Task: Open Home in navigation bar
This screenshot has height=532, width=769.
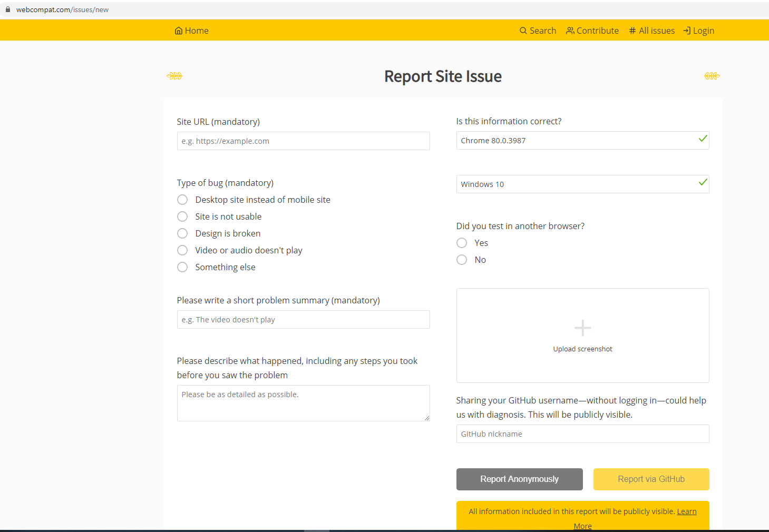Action: click(x=192, y=31)
